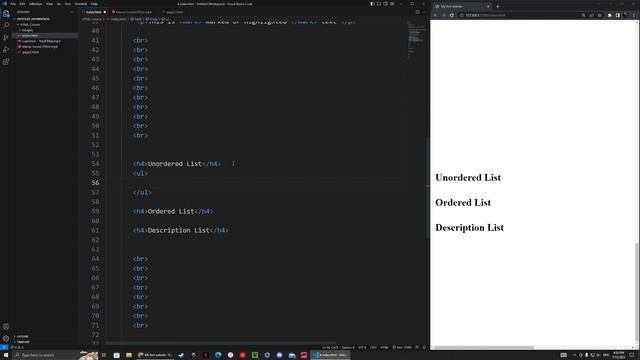
Task: Click browser Extensions puzzle icon
Action: [x=609, y=15]
